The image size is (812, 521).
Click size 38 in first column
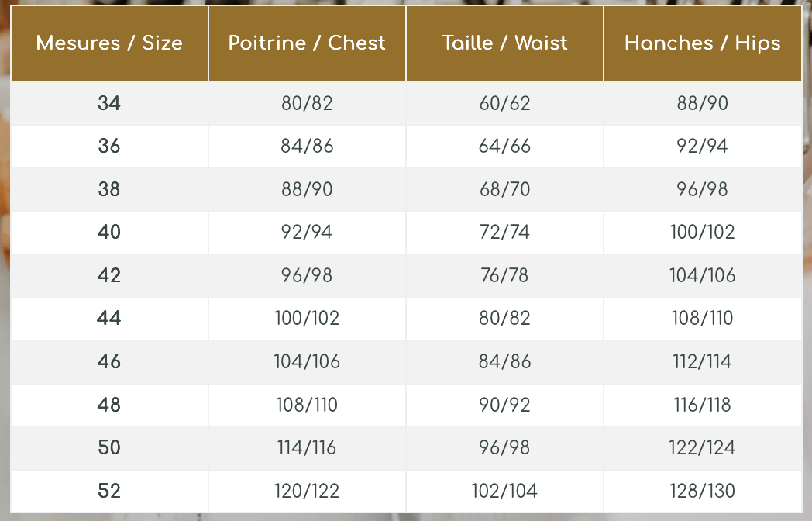click(x=109, y=189)
